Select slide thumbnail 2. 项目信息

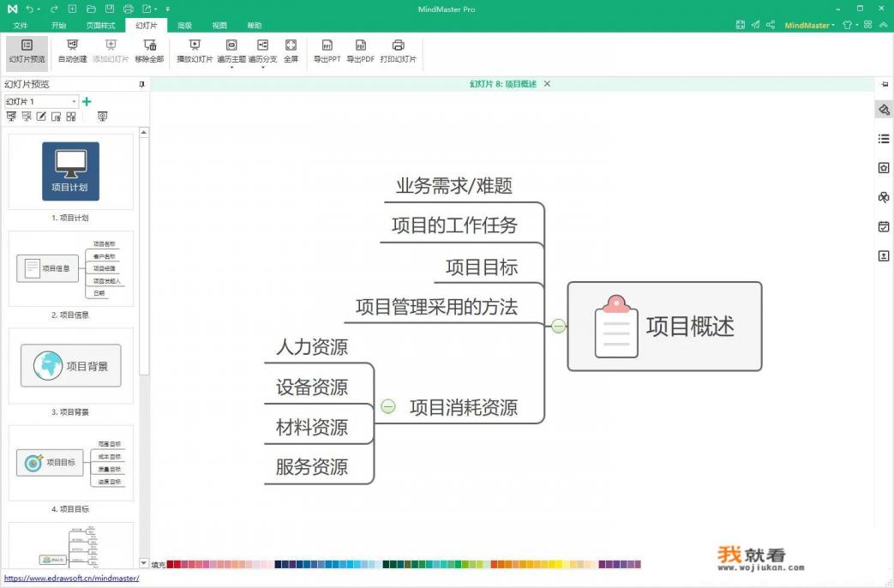point(70,268)
